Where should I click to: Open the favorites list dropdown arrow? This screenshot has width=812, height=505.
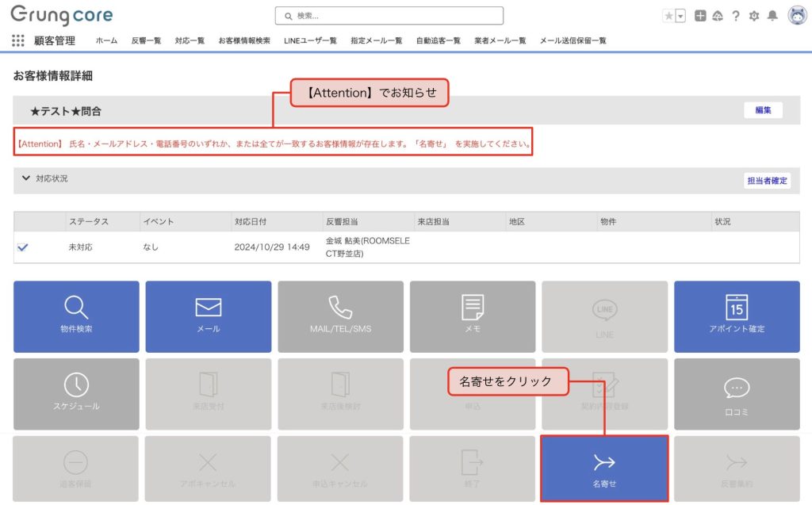click(x=680, y=16)
